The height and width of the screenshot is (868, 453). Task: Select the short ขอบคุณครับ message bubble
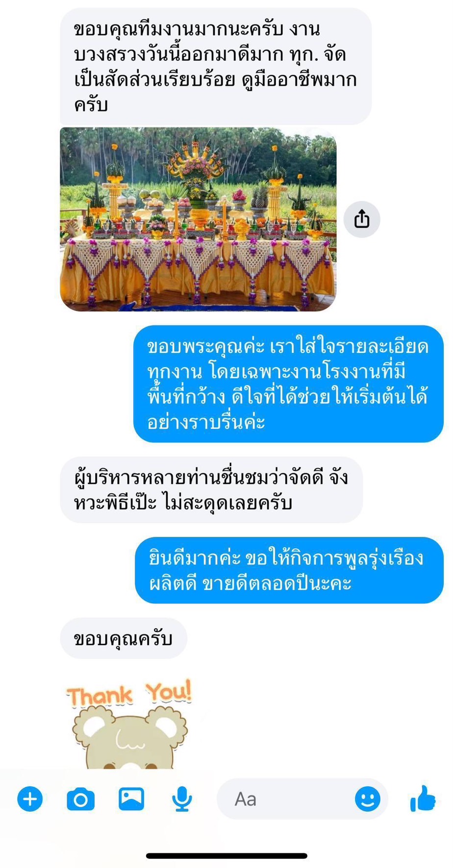pos(124,638)
